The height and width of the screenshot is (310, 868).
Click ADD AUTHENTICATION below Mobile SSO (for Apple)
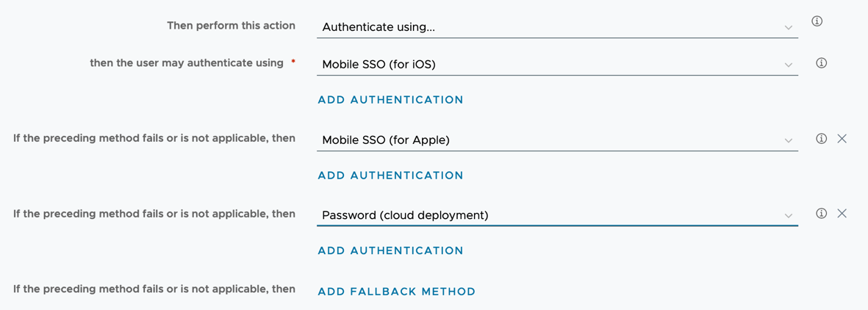pos(390,176)
